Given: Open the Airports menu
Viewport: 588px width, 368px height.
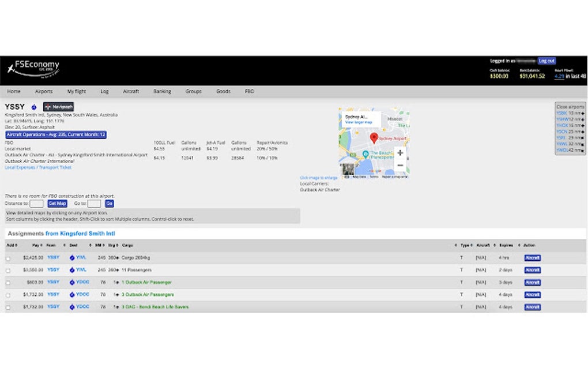Looking at the screenshot, I should click(x=44, y=91).
